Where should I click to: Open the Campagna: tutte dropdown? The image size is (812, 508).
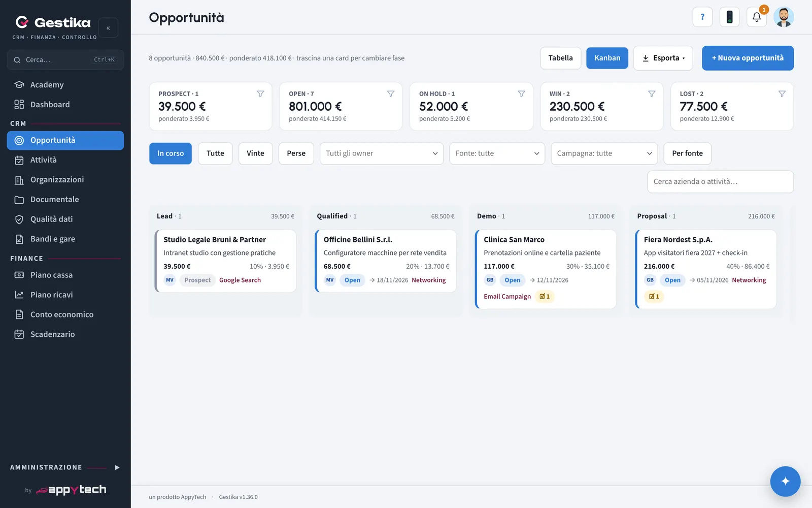604,153
